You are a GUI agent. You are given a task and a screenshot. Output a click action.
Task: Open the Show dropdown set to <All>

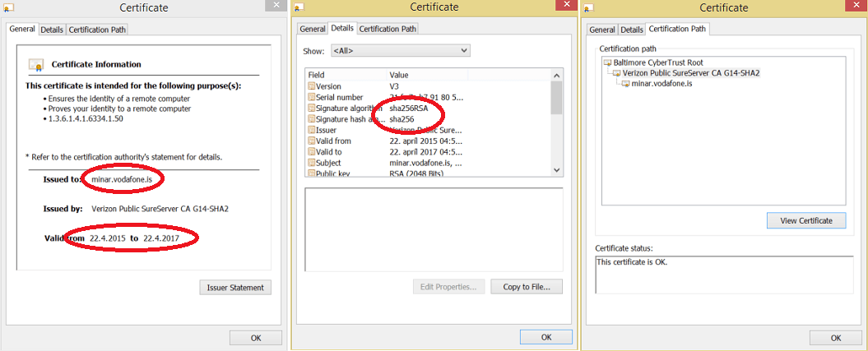tap(400, 51)
